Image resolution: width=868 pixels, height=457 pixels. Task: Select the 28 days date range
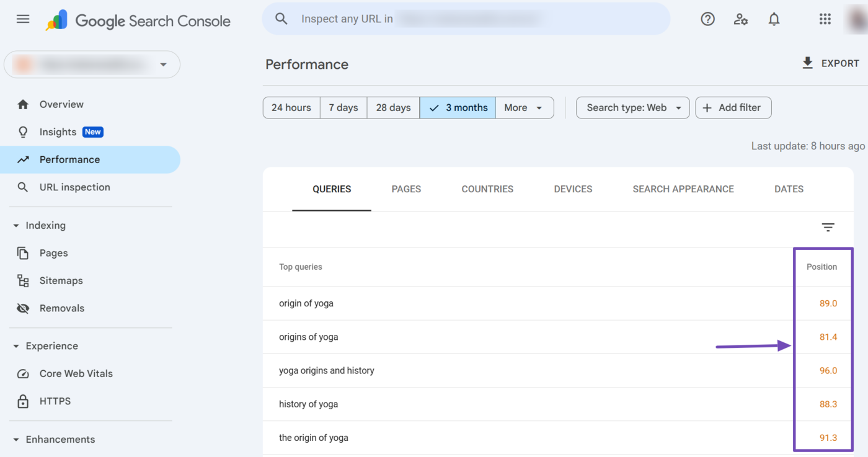(393, 107)
